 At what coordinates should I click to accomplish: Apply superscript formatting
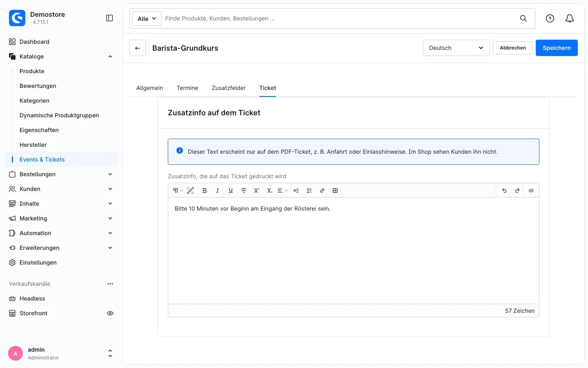point(257,191)
